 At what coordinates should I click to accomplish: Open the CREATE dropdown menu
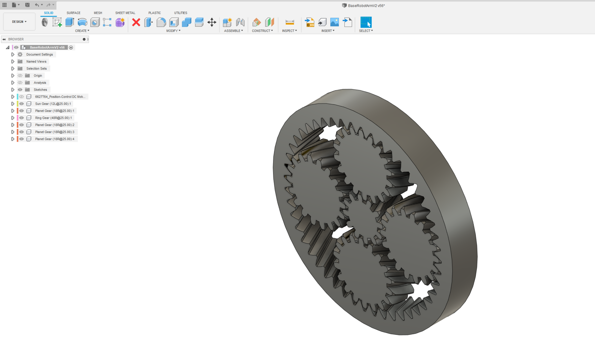pyautogui.click(x=82, y=30)
